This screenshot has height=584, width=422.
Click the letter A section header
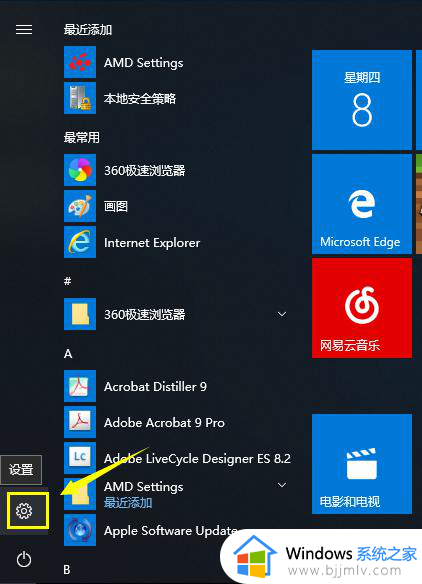(x=68, y=353)
